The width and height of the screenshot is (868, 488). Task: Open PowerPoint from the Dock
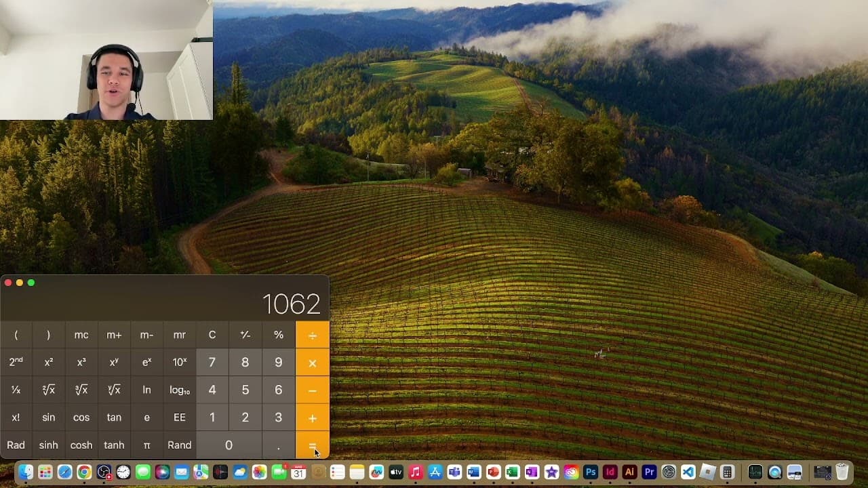(493, 472)
